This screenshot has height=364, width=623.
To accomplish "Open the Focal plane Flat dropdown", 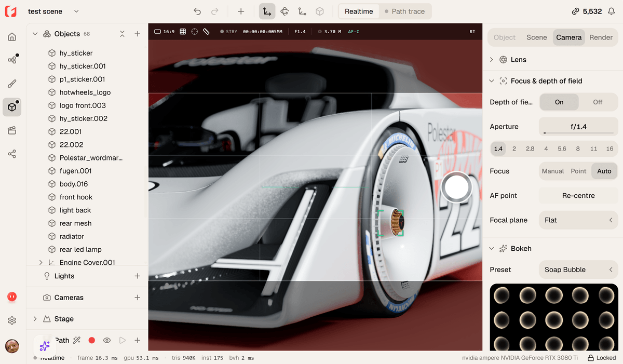I will [578, 220].
